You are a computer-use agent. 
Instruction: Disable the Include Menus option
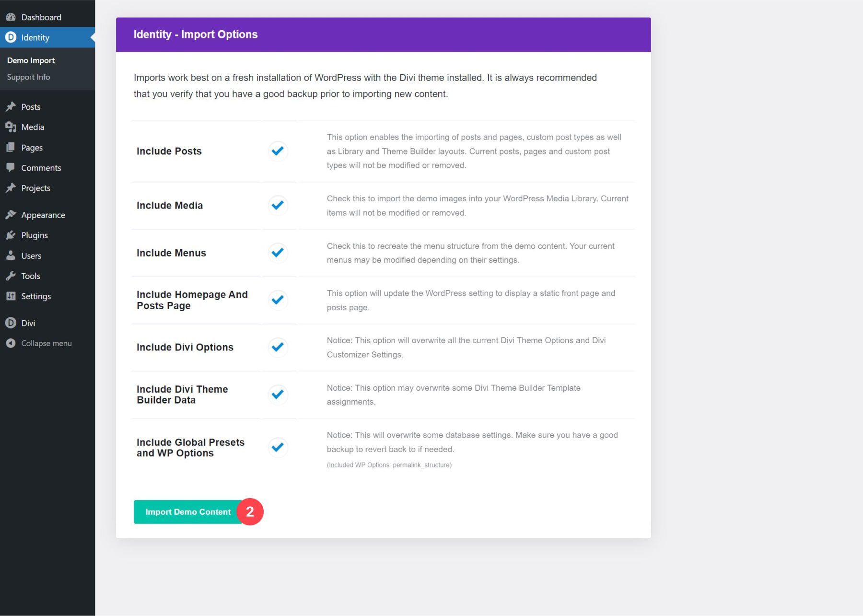coord(278,253)
